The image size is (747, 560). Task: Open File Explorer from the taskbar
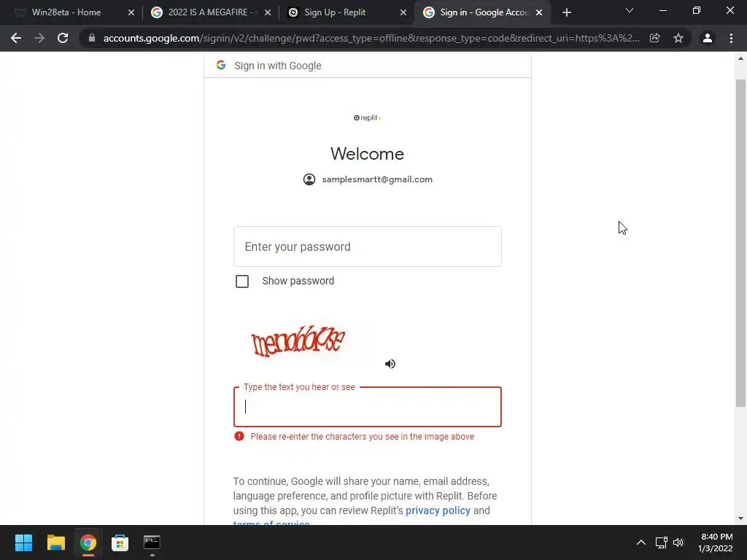coord(55,542)
